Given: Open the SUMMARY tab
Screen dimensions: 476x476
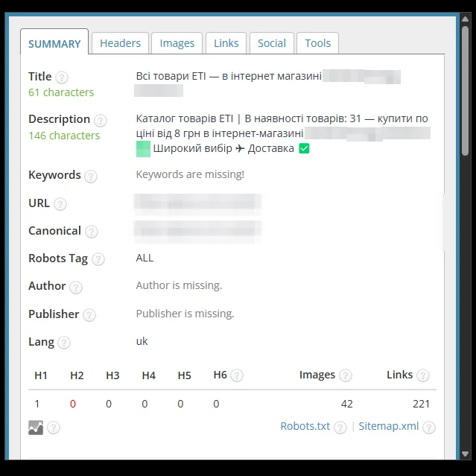Looking at the screenshot, I should tap(54, 42).
